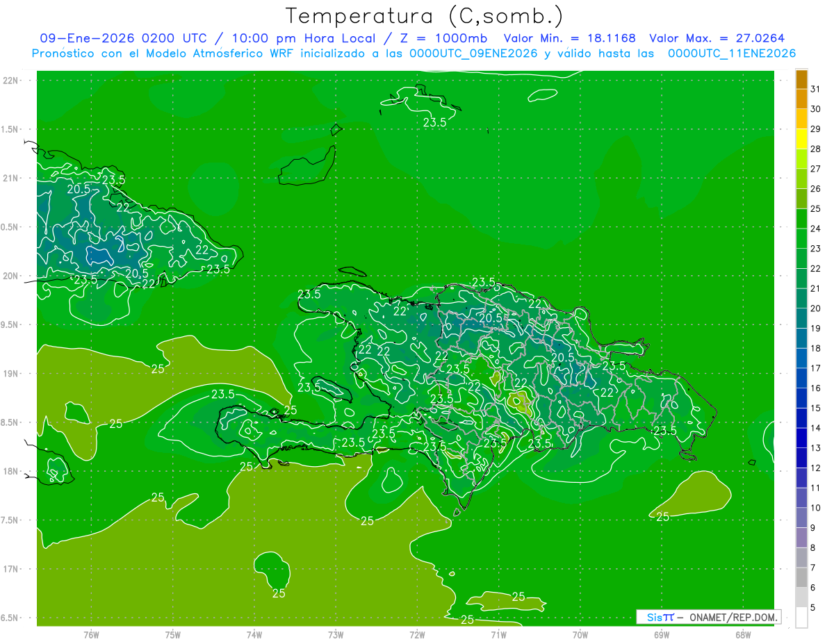
Task: Click the color bar label "31"
Action: 816,89
